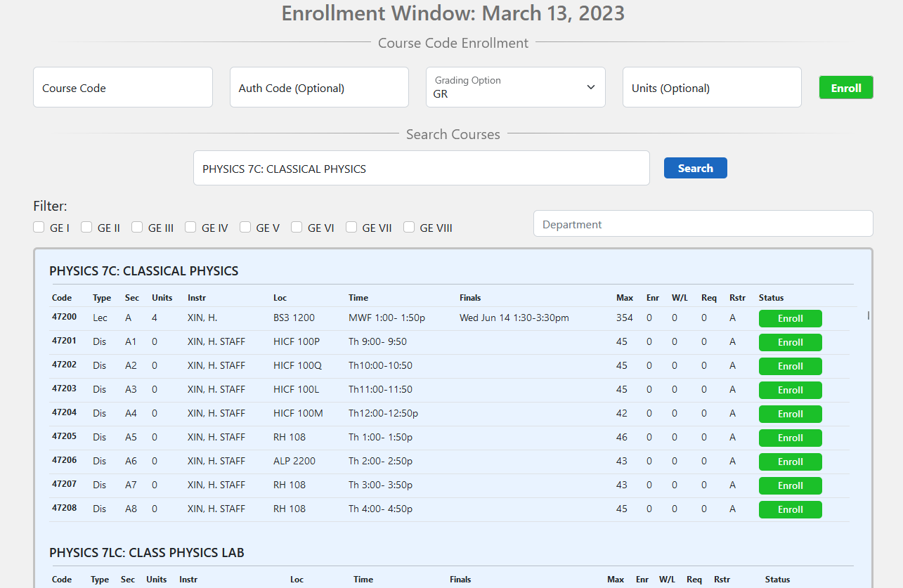Click the results list scrollbar thumb
This screenshot has width=903, height=588.
(x=869, y=315)
